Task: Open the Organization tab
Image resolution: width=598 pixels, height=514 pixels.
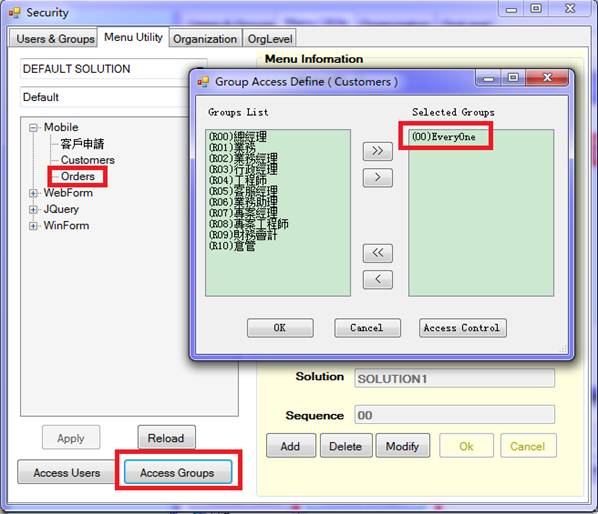Action: click(205, 39)
